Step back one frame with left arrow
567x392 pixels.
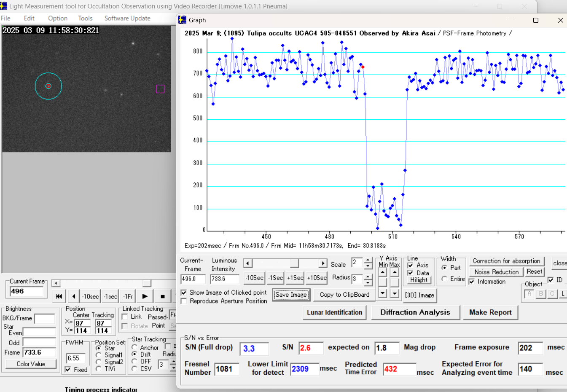point(74,296)
